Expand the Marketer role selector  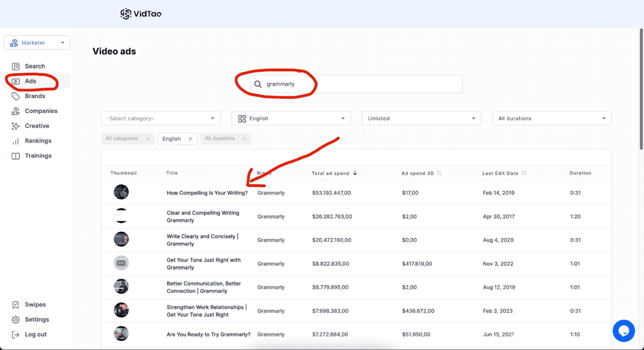37,43
